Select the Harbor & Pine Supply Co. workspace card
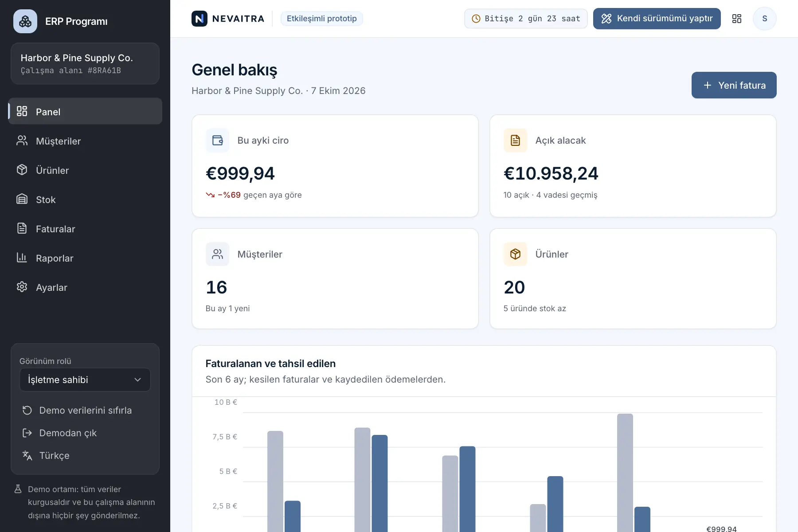 click(85, 63)
